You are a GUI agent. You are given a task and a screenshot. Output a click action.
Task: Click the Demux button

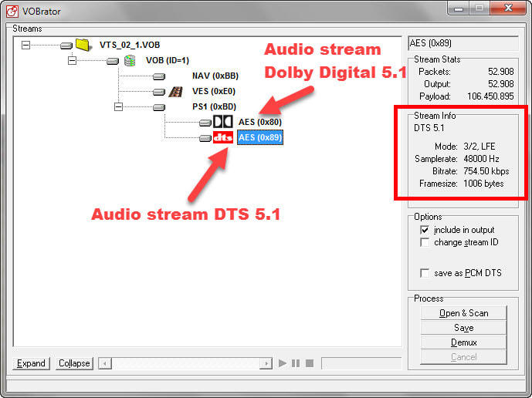pos(463,342)
